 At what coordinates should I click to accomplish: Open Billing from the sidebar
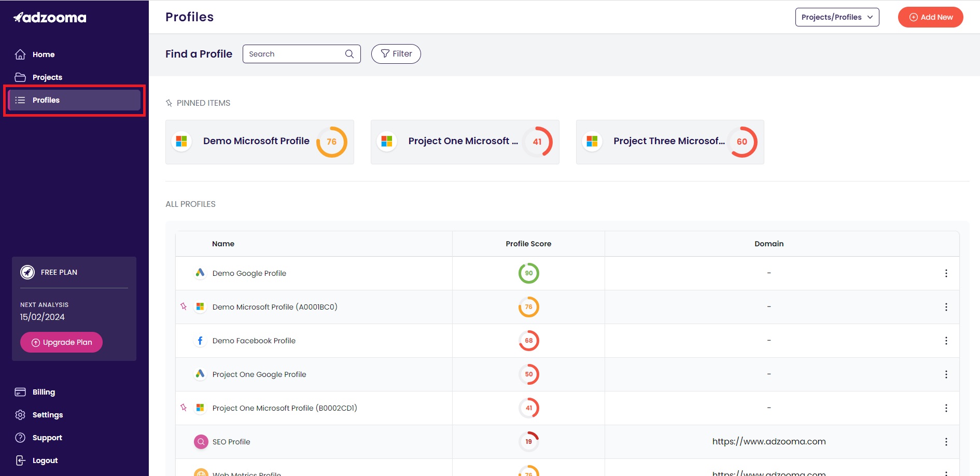[44, 392]
